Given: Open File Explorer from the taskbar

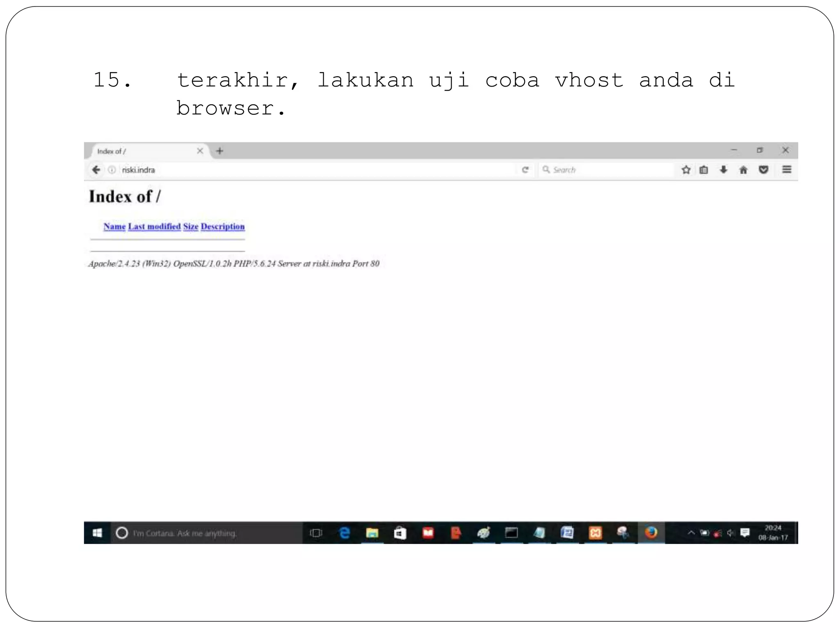Looking at the screenshot, I should point(372,533).
